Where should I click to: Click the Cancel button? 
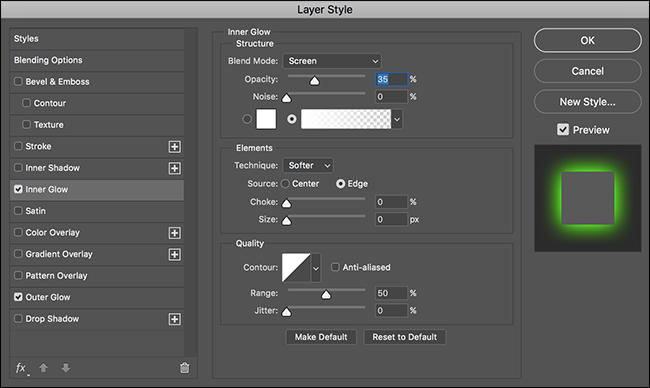pos(587,71)
